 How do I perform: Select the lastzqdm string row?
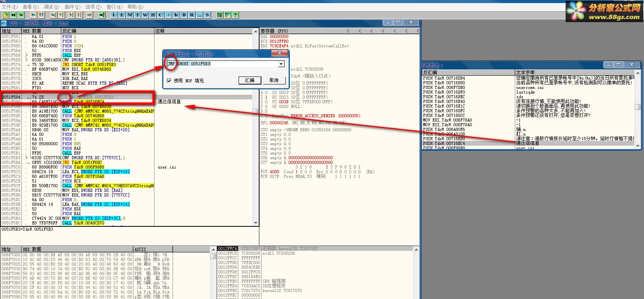pyautogui.click(x=528, y=92)
